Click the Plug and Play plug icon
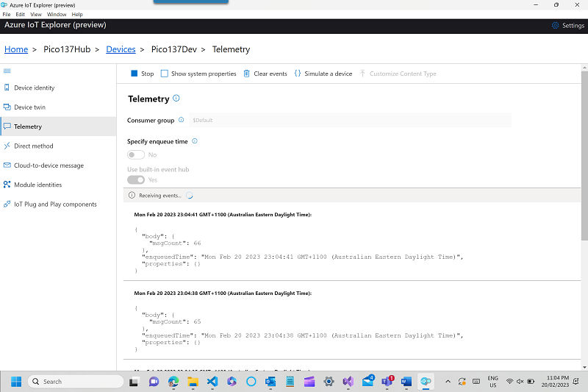 [7, 204]
